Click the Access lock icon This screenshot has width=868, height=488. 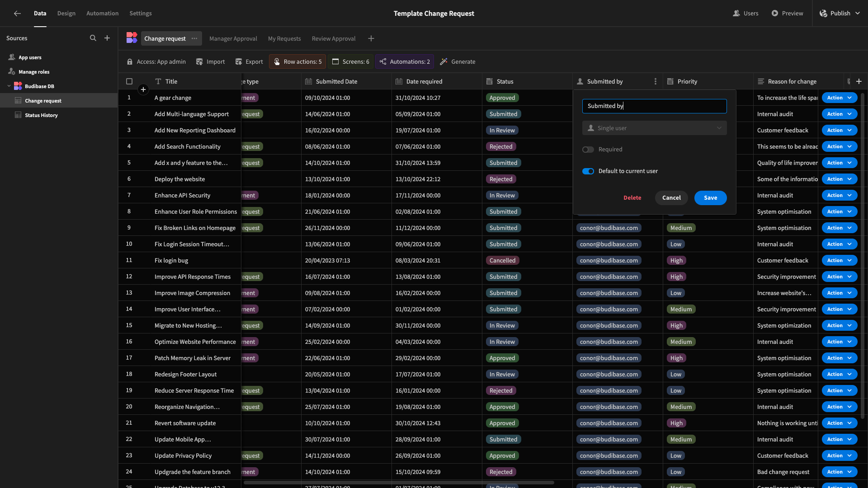click(x=130, y=62)
